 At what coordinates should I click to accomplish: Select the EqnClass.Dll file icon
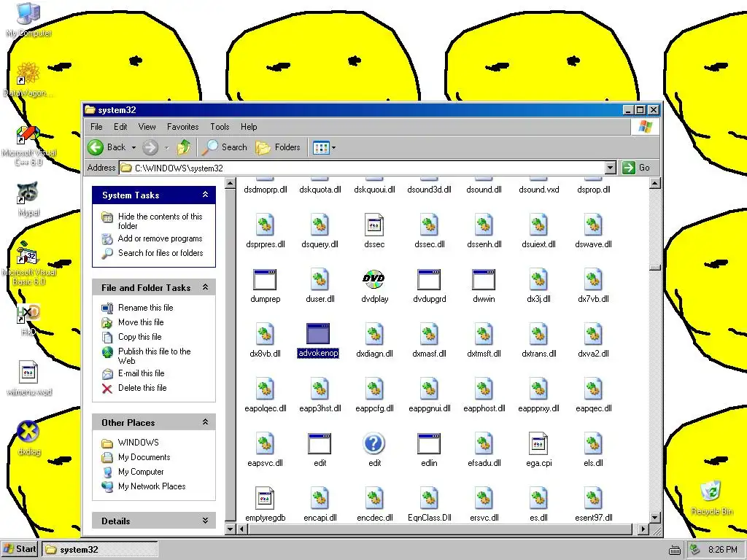point(429,498)
